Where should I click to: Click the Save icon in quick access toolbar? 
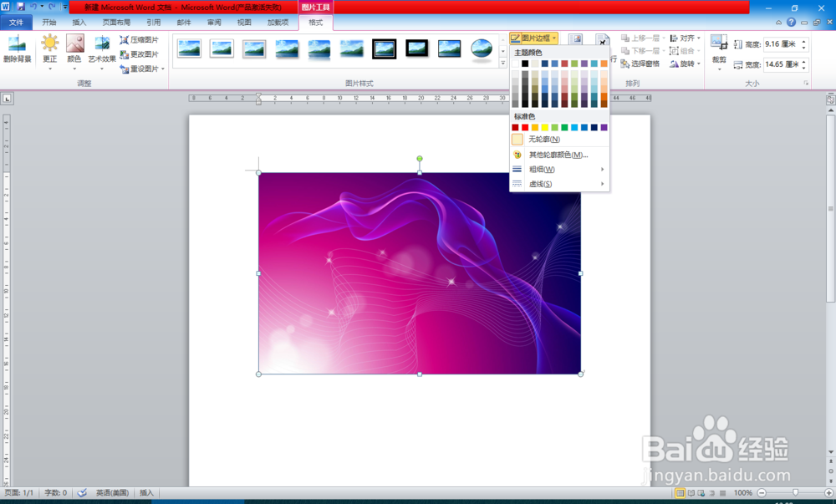(x=21, y=7)
